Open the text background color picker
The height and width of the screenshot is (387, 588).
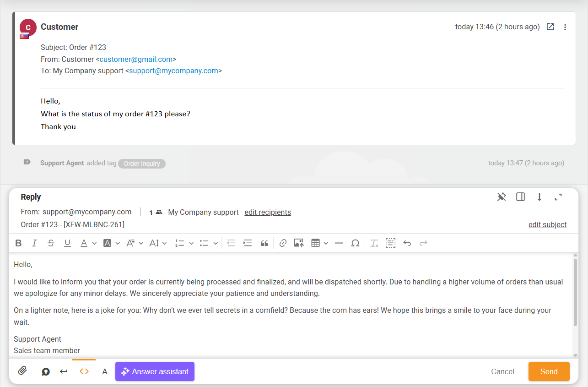coord(108,243)
